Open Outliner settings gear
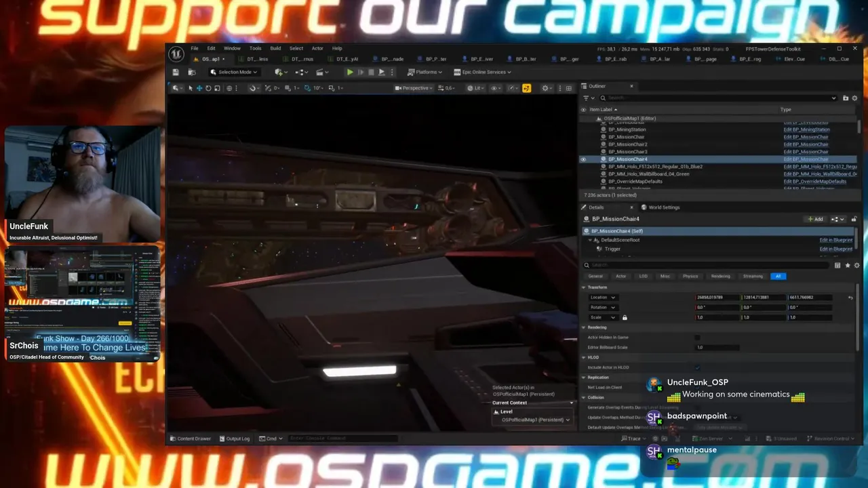Screen dimensions: 868x488 pos(854,98)
